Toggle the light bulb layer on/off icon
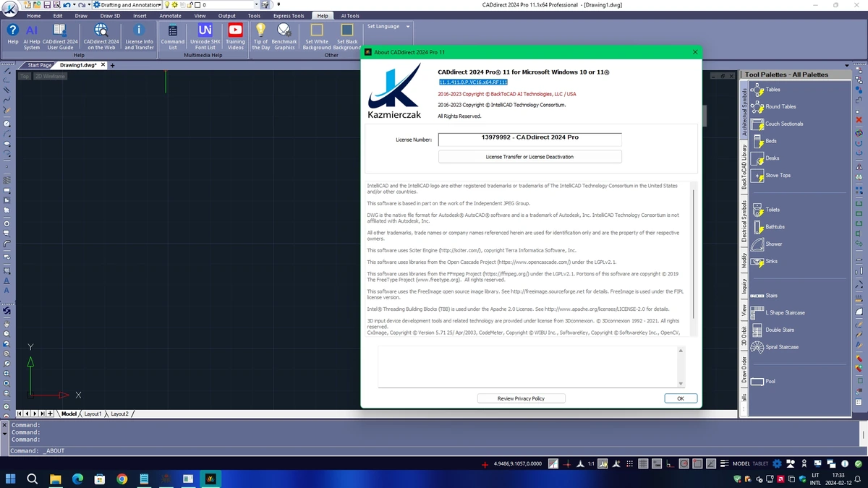Viewport: 868px width, 488px height. click(167, 5)
